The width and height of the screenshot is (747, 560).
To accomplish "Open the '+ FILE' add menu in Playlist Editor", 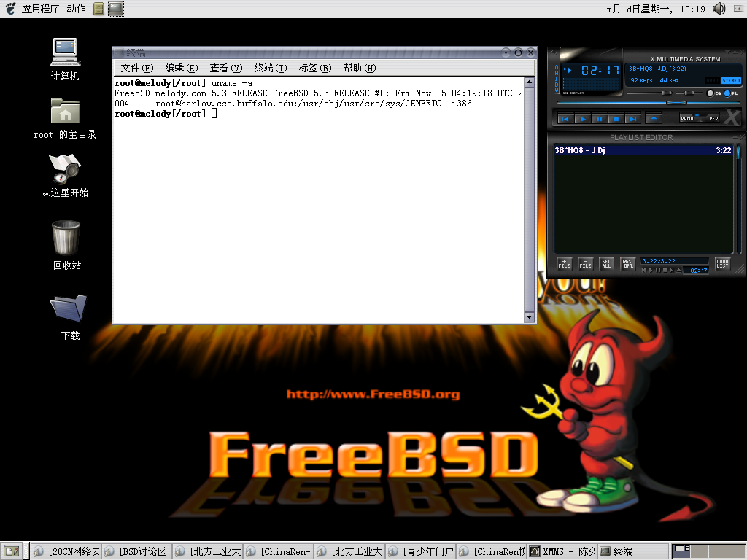I will [564, 263].
